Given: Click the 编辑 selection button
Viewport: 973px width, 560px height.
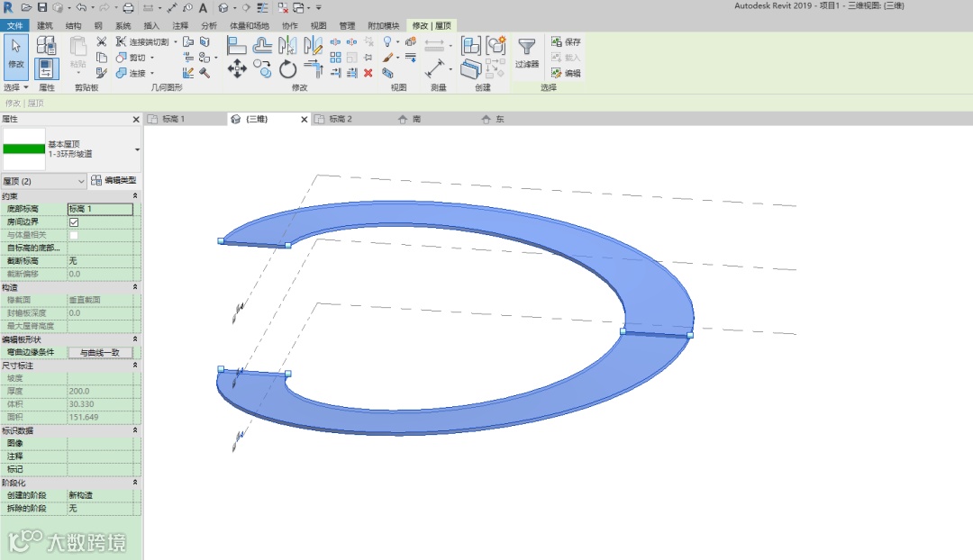Looking at the screenshot, I should click(566, 73).
